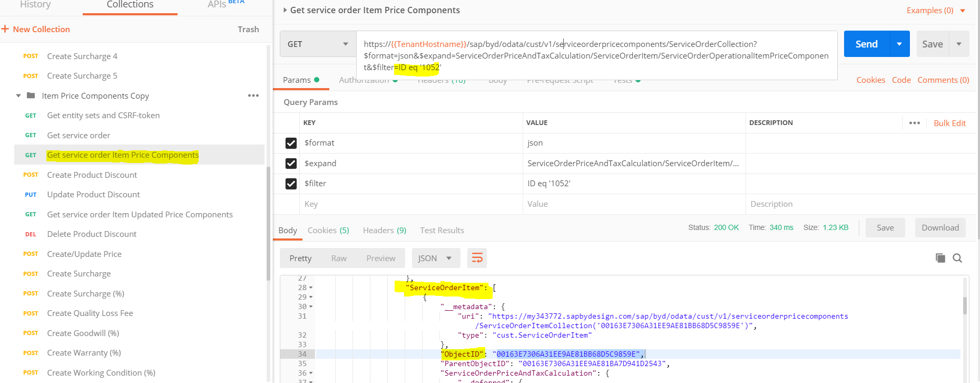The height and width of the screenshot is (383, 980).
Task: Toggle the $filter parameter checkbox
Action: (291, 184)
